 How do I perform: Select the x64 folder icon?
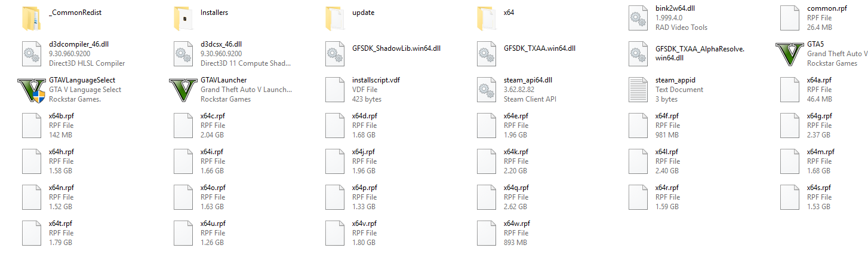point(486,18)
